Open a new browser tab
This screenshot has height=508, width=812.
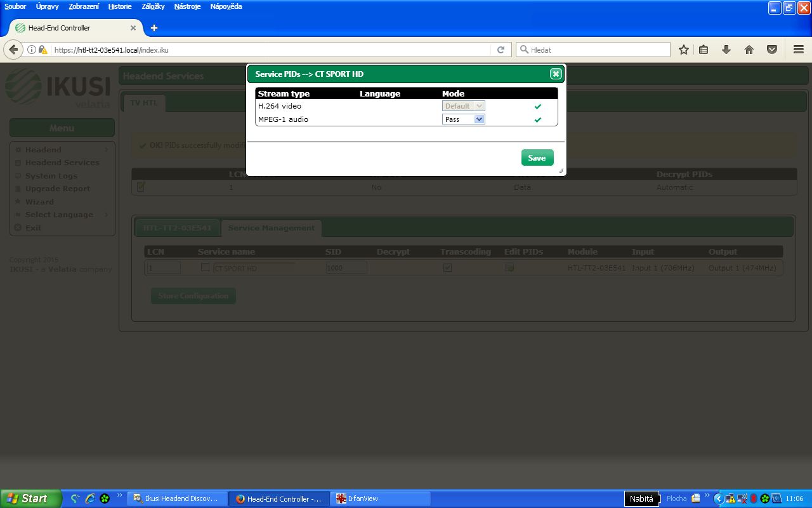pyautogui.click(x=154, y=28)
